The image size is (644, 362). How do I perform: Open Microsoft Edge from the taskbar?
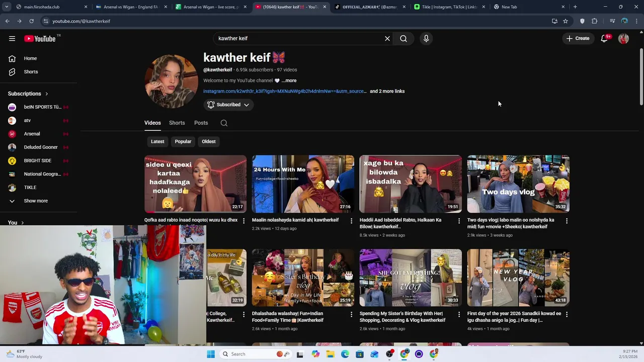pos(345,354)
